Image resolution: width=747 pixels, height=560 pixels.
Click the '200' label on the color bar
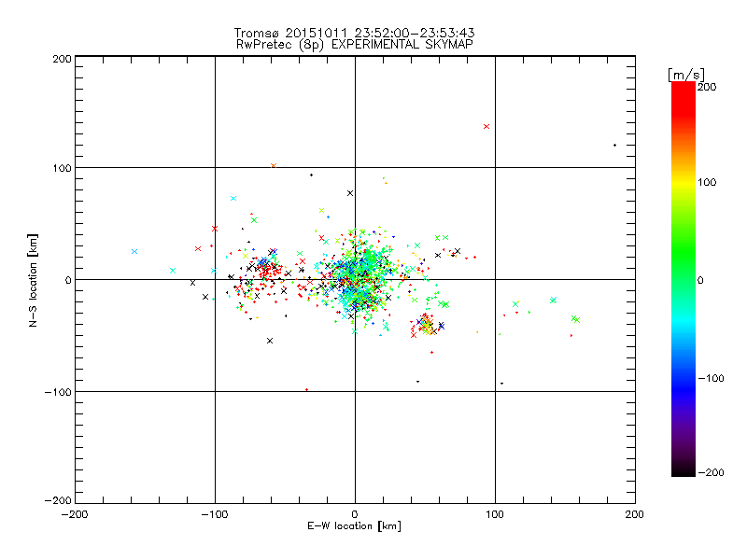pos(707,87)
